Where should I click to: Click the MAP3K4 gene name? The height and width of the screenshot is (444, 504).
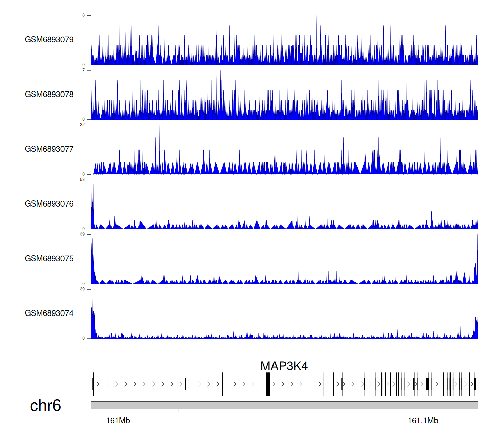click(284, 366)
